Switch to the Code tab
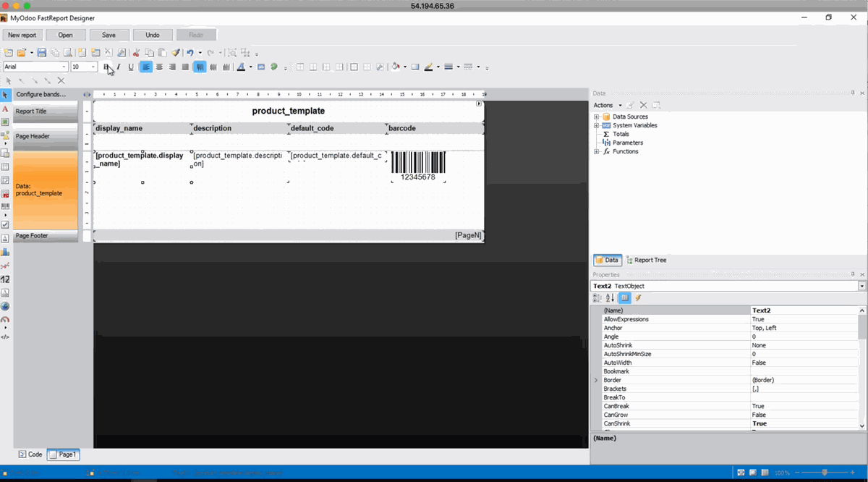 [x=30, y=454]
